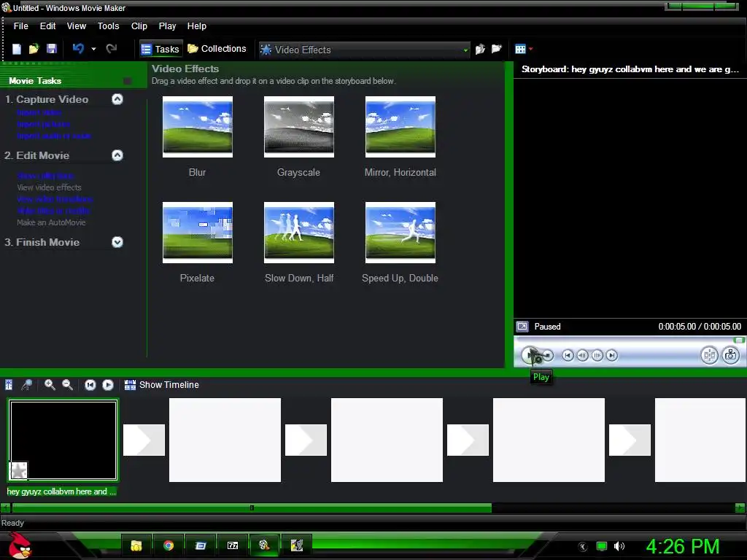This screenshot has width=747, height=560.
Task: Create a new collection folder
Action: [497, 49]
